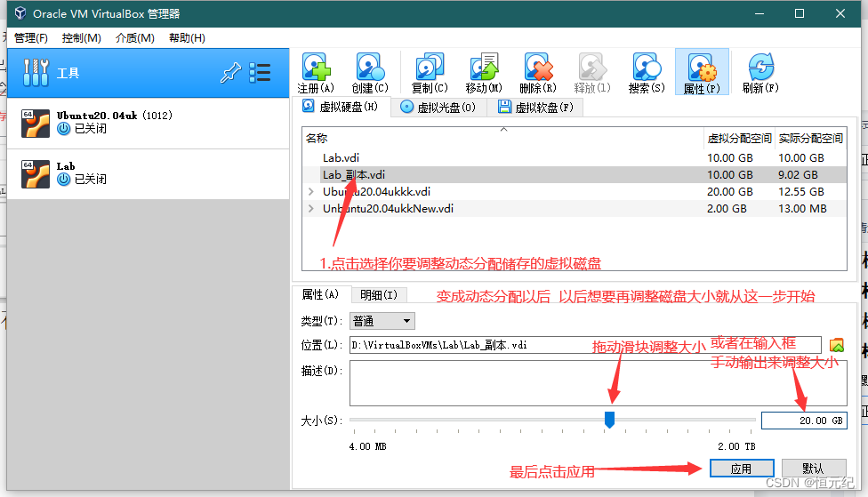Open the 类型(T) type dropdown

pyautogui.click(x=382, y=321)
